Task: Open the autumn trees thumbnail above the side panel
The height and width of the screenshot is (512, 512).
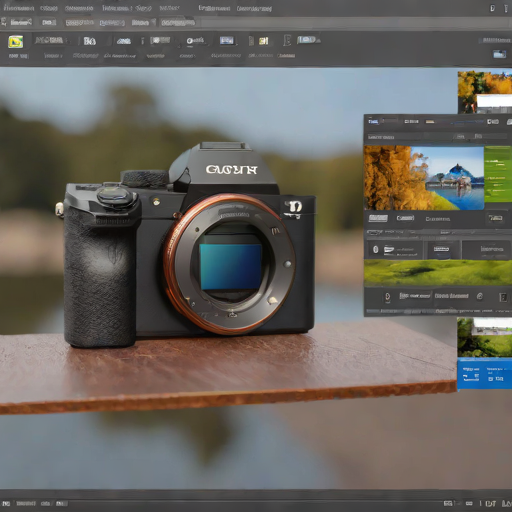Action: (485, 92)
